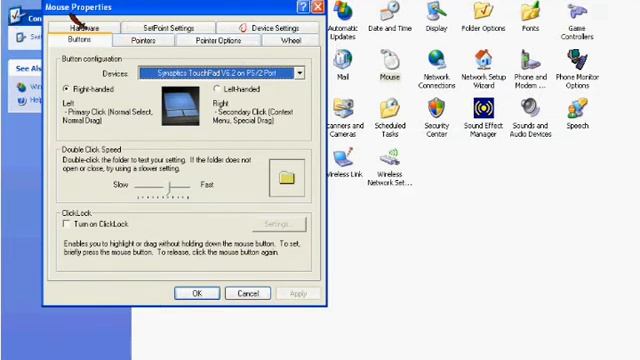
Task: Switch to the Hardware tab
Action: [x=84, y=28]
